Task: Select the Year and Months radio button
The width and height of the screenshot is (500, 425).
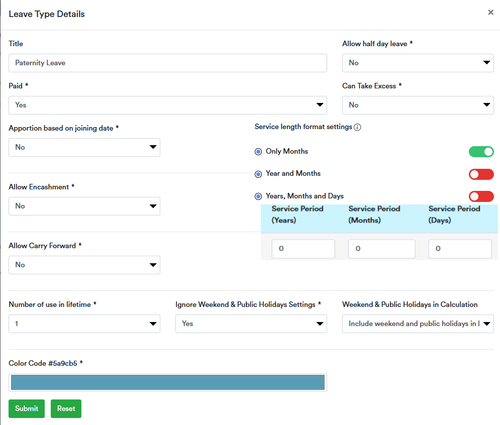Action: tap(258, 174)
